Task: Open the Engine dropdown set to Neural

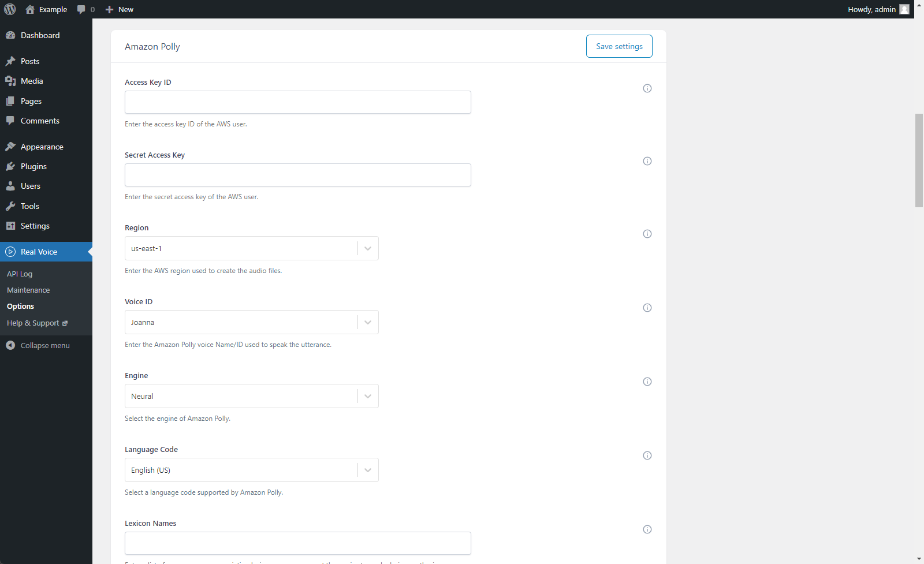Action: click(252, 396)
